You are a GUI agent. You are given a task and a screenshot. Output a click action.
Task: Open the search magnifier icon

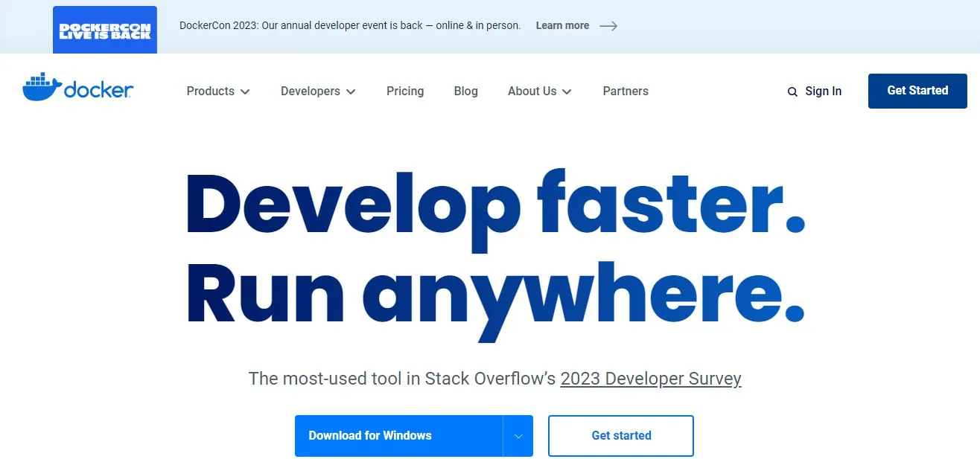pos(792,92)
